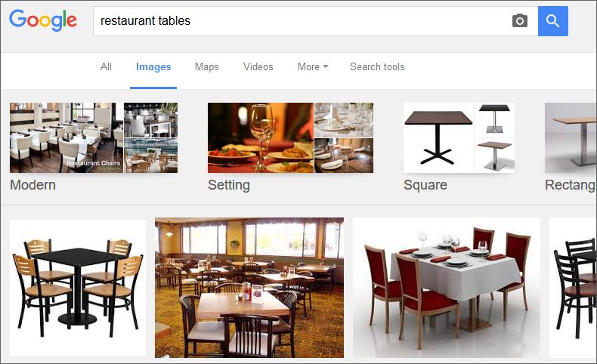
Task: Expand the More dropdown menu
Action: (x=313, y=67)
